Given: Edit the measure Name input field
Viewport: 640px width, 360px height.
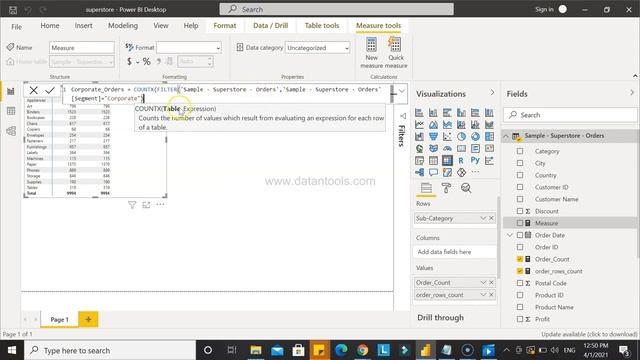Looking at the screenshot, I should (x=82, y=48).
